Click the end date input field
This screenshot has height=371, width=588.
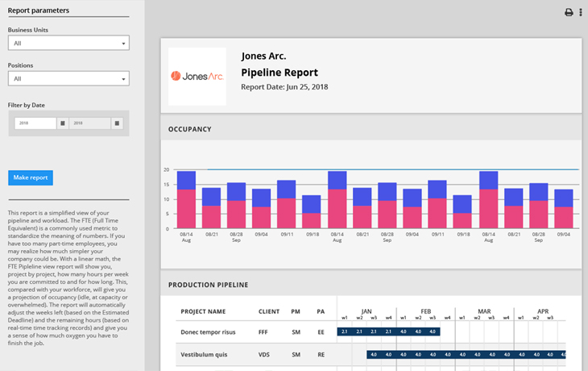coord(89,123)
